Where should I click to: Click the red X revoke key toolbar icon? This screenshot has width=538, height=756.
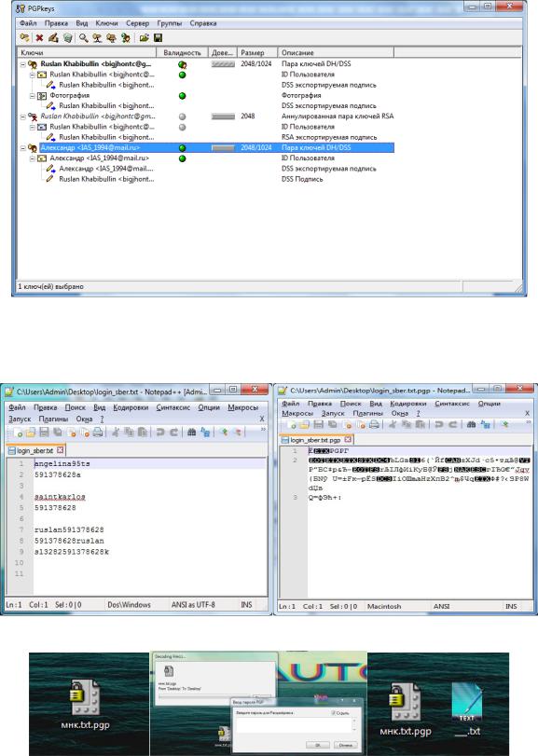[x=39, y=37]
